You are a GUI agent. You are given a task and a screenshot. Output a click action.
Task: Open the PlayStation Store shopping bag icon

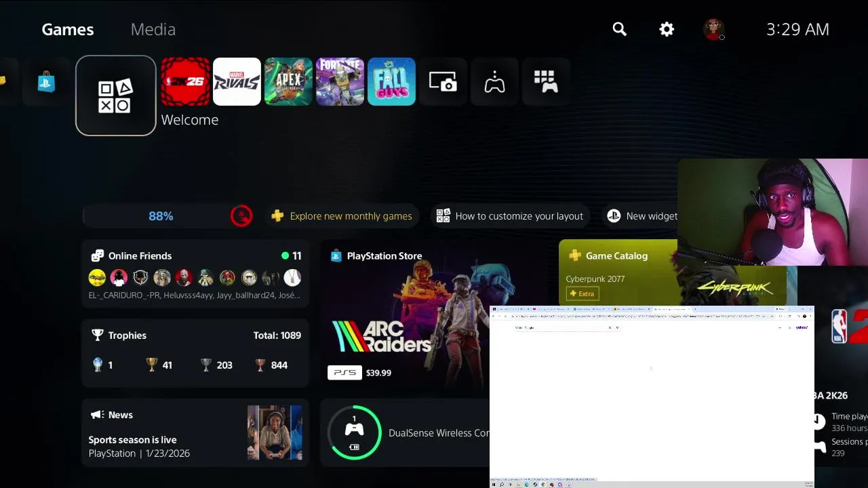[x=46, y=82]
